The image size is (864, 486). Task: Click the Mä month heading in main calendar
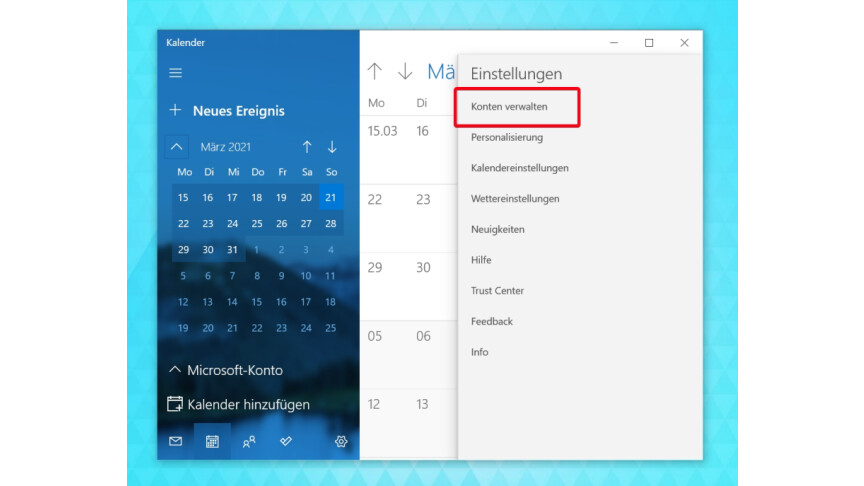point(441,72)
